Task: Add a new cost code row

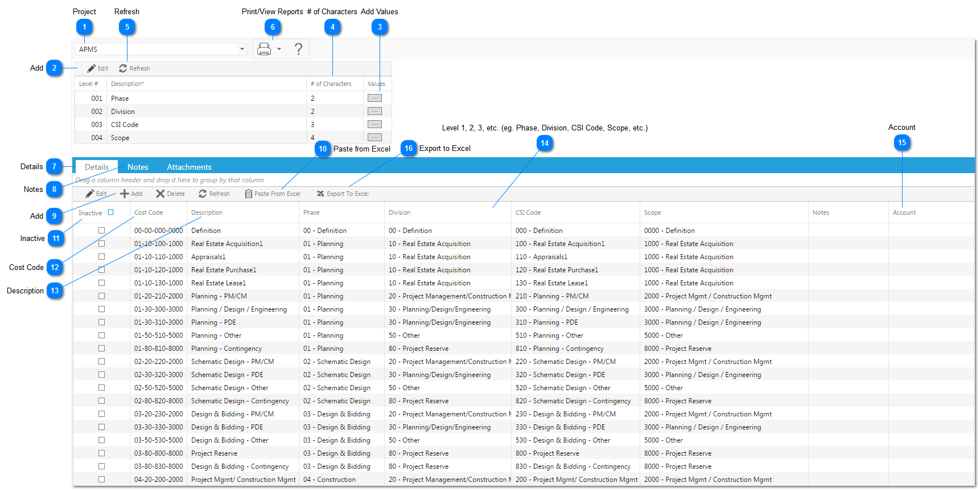Action: pos(131,194)
